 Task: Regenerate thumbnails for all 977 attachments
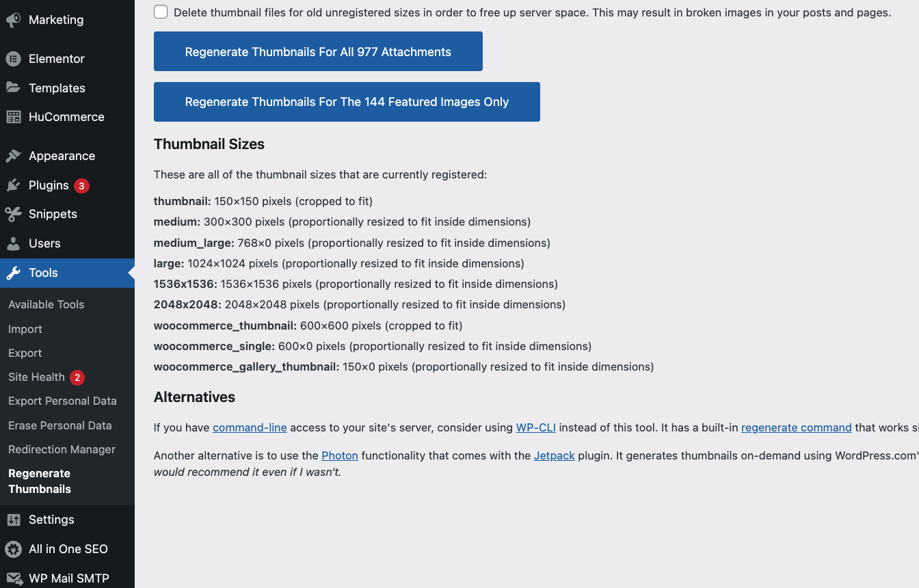(318, 51)
